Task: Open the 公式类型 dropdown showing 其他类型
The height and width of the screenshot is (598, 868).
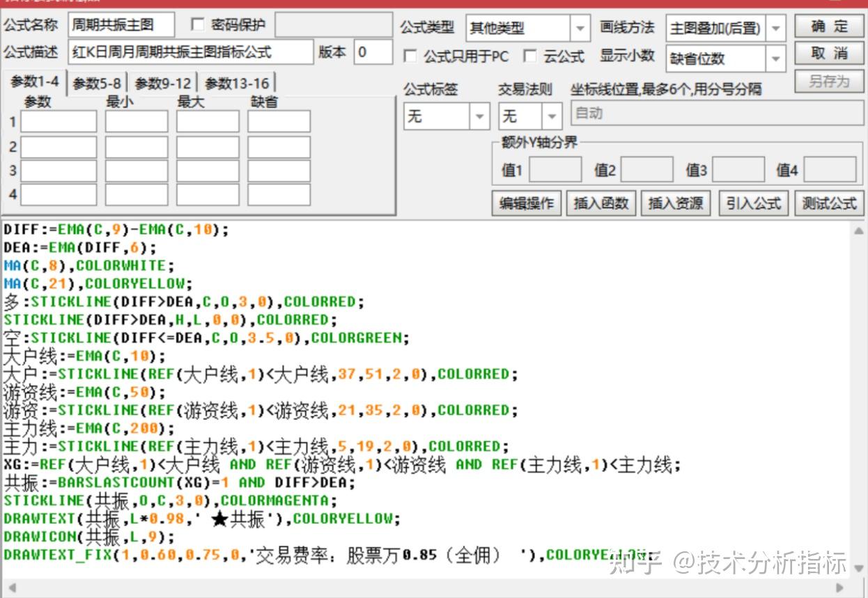Action: (x=580, y=28)
